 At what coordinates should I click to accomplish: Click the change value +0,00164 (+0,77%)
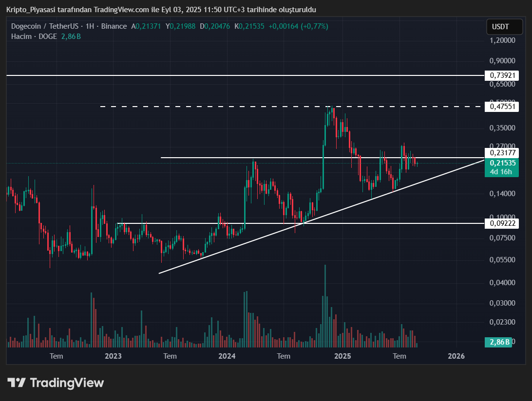[x=298, y=26]
